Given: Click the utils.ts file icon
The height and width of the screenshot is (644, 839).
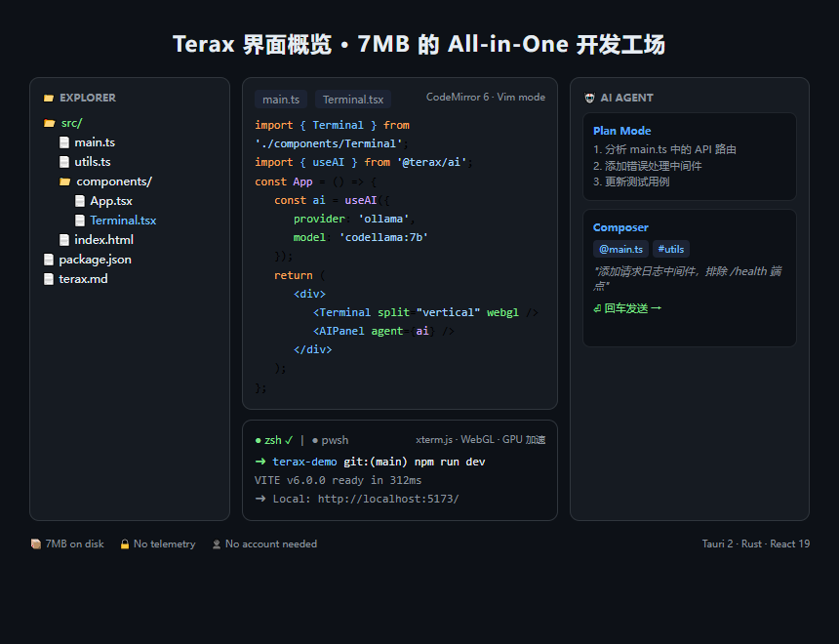Looking at the screenshot, I should [x=64, y=162].
